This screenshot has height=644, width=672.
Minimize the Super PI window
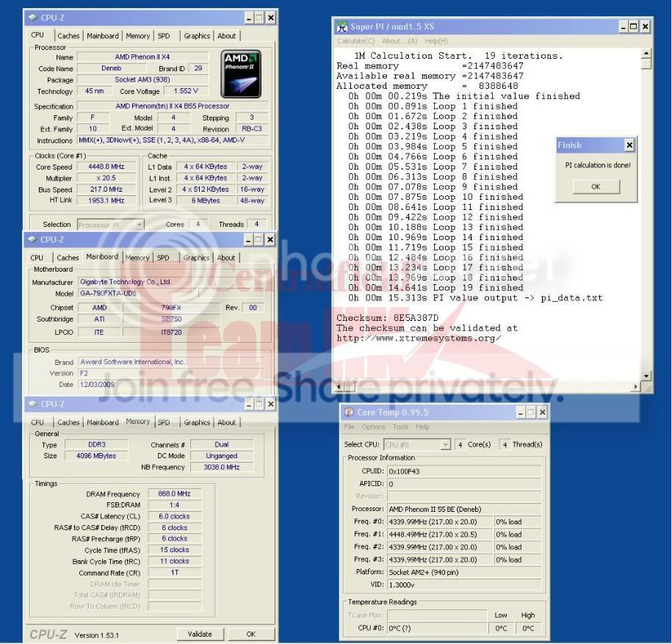pos(624,27)
